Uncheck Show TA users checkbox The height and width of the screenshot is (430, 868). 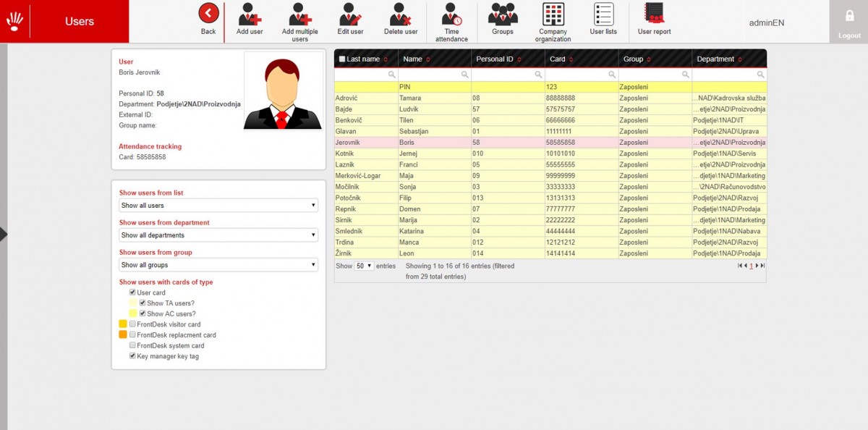142,303
